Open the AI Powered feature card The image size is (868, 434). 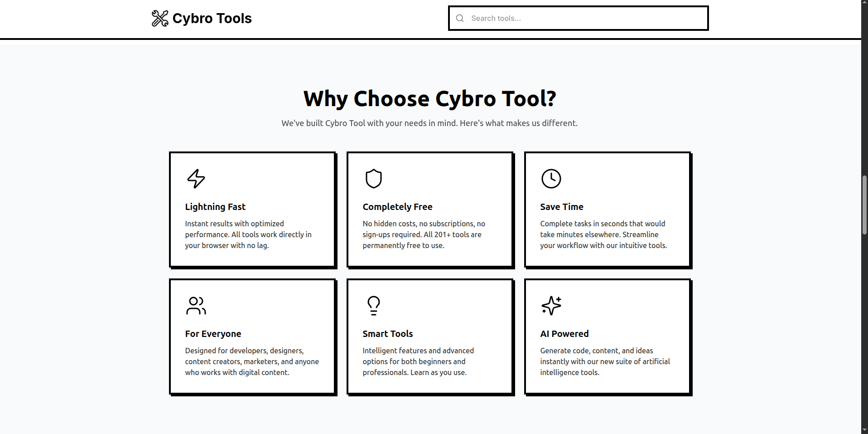coord(607,336)
